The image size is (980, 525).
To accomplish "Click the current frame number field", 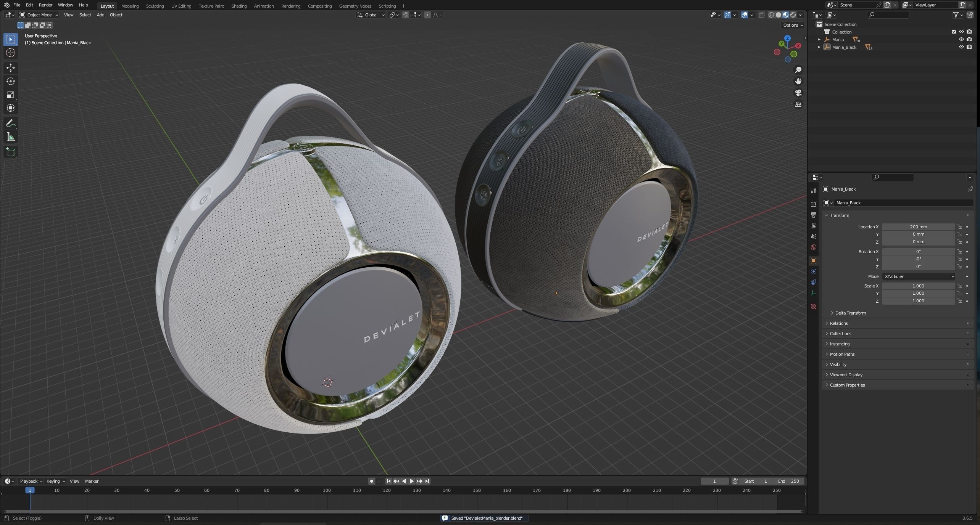I will point(714,481).
